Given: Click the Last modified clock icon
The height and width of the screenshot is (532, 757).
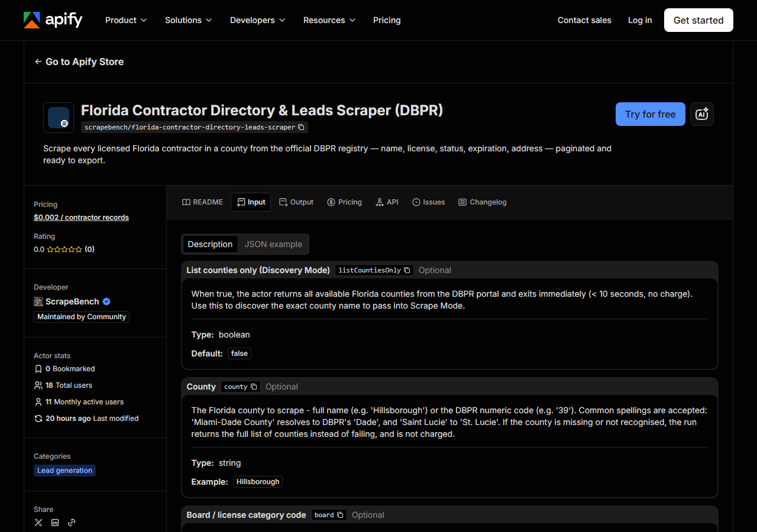Looking at the screenshot, I should pyautogui.click(x=38, y=419).
